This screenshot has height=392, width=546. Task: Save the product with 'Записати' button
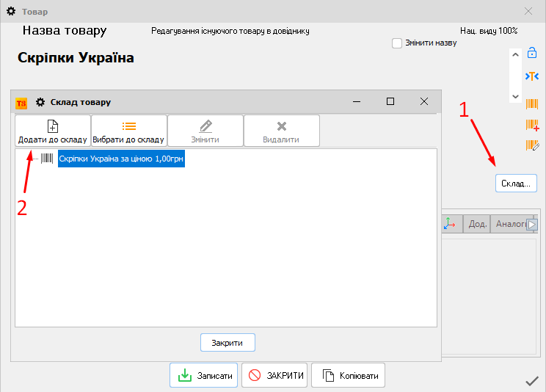click(205, 375)
